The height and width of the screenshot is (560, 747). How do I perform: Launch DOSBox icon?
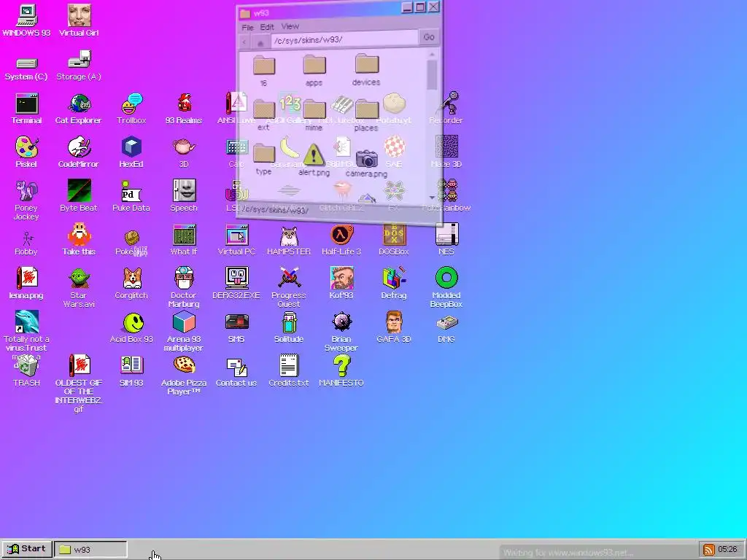pos(394,240)
